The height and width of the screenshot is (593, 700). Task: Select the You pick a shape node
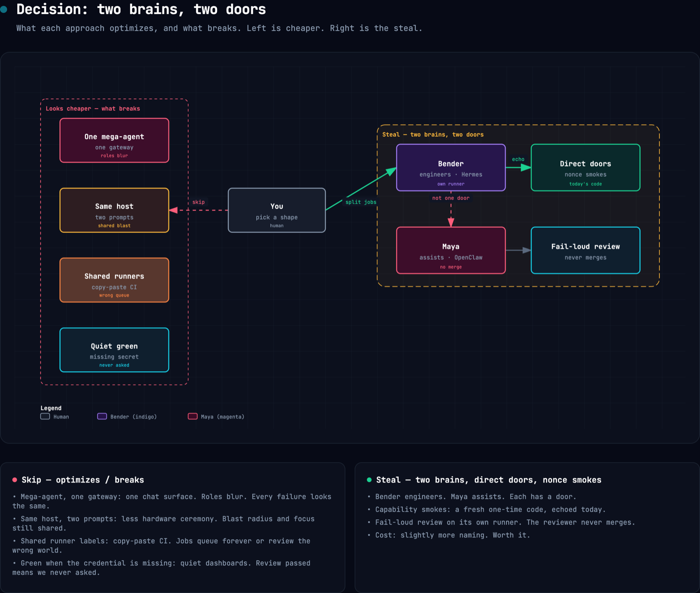(x=277, y=210)
